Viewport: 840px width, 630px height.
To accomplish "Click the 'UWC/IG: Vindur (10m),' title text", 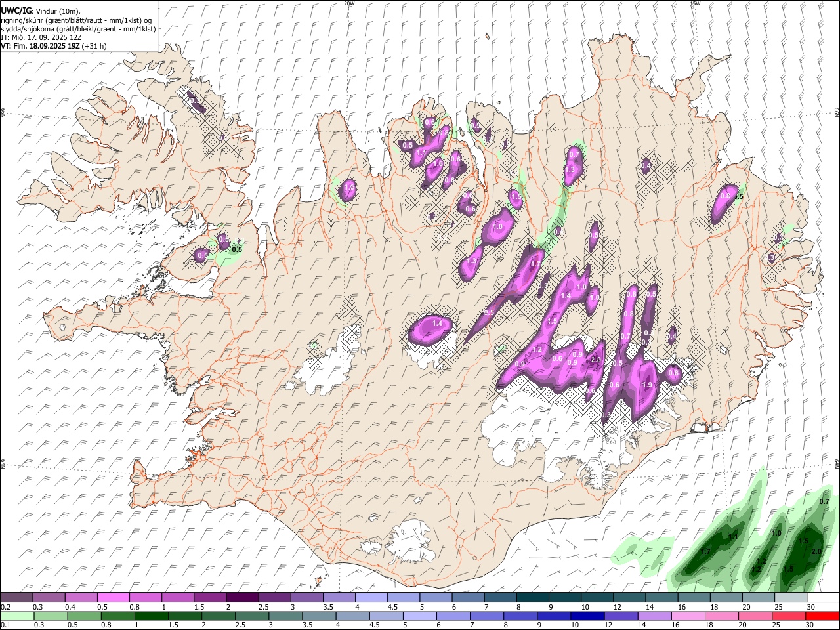I will 41,11.
